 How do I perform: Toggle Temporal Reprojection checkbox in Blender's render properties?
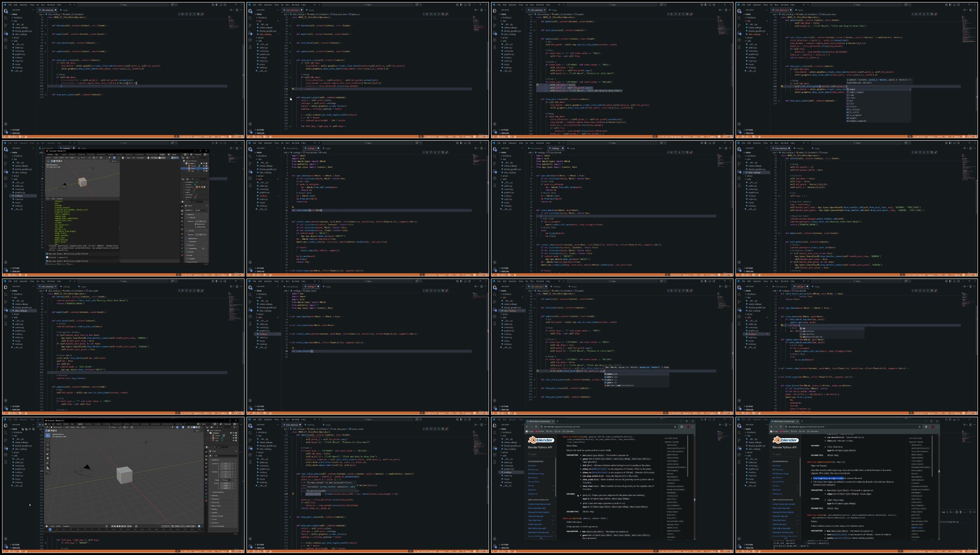click(x=196, y=224)
